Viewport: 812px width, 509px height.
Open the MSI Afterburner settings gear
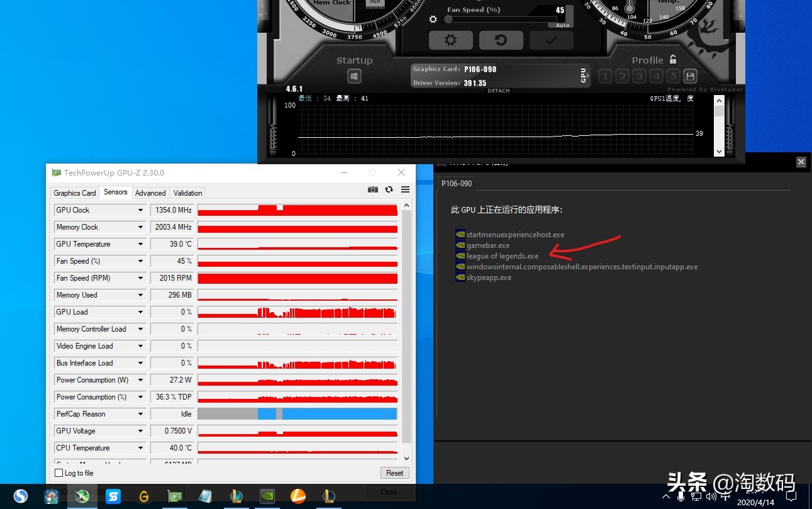pyautogui.click(x=450, y=40)
